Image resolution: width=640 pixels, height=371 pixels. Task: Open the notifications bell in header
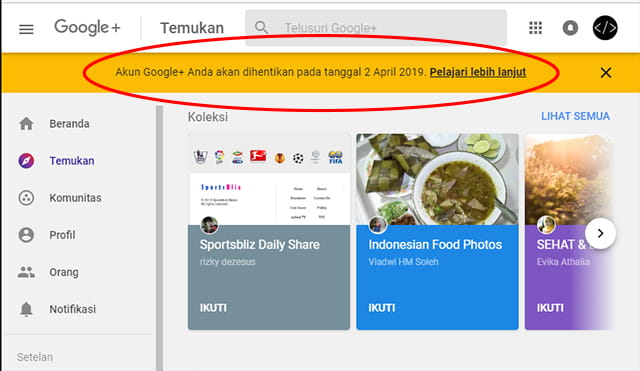click(570, 28)
